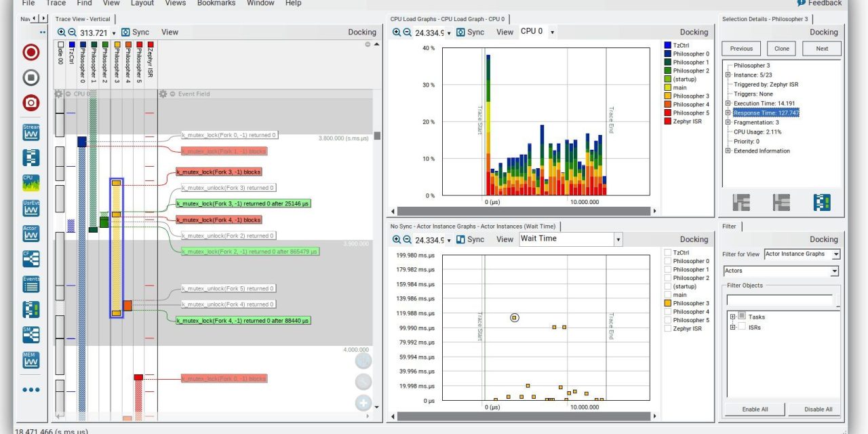Switch to the Filter tab
Screen dimensions: 868x434
click(x=730, y=226)
